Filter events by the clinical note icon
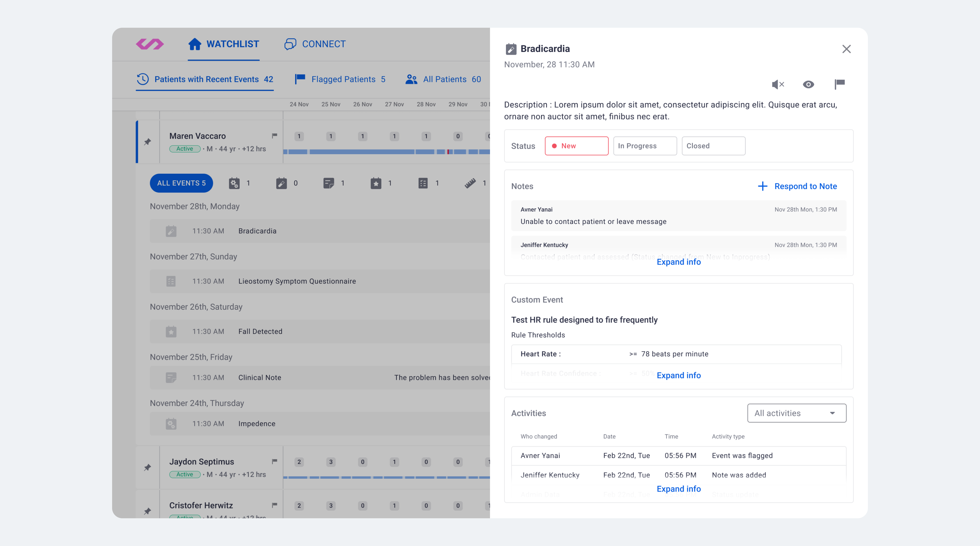This screenshot has width=980, height=546. pyautogui.click(x=328, y=183)
